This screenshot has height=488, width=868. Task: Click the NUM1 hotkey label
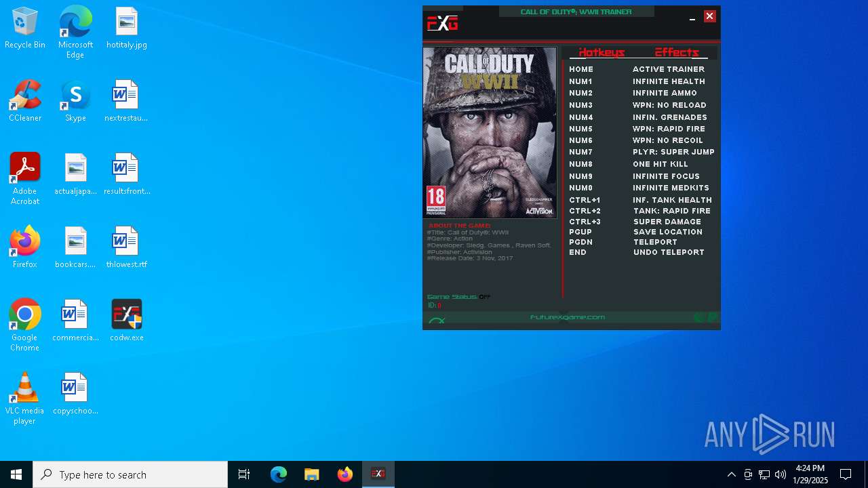[580, 81]
